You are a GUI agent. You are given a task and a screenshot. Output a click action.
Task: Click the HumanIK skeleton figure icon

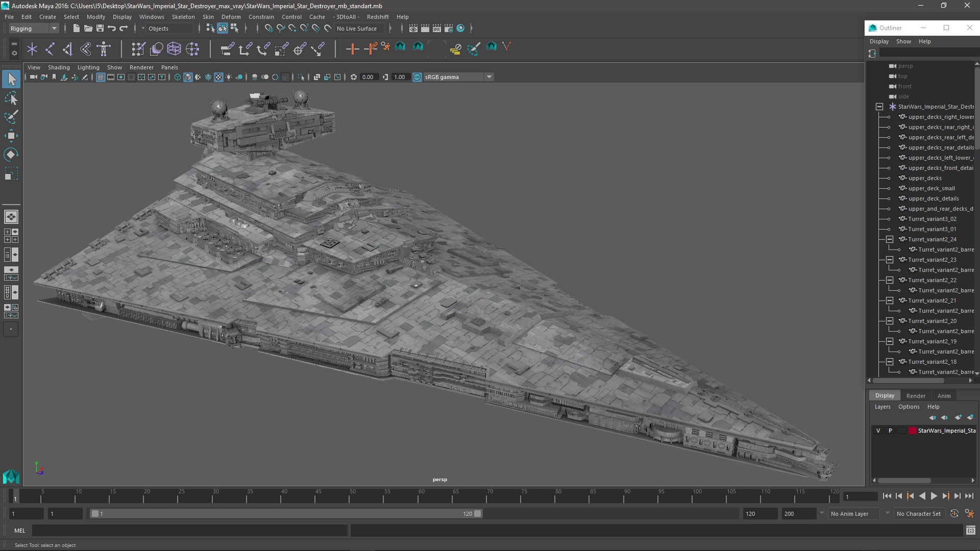point(104,49)
